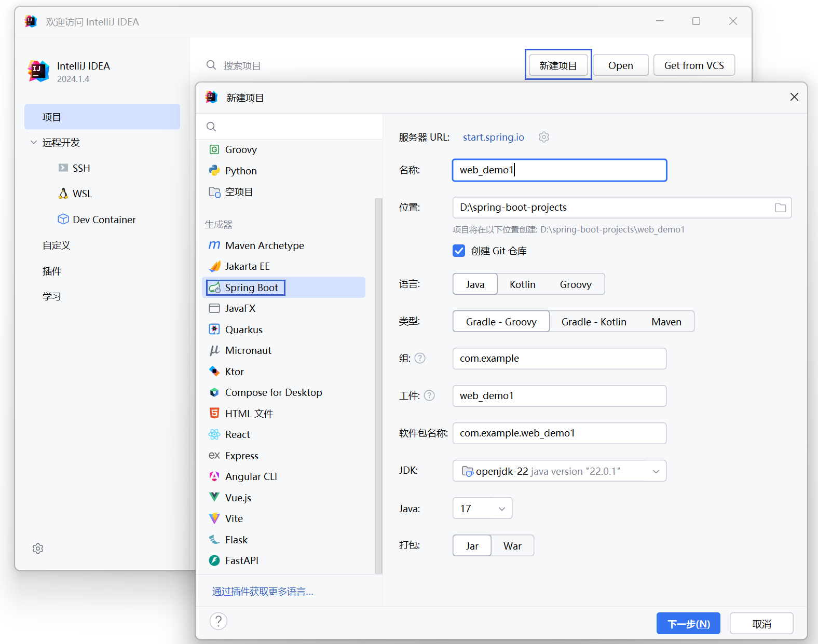Click the JavaFX window icon
Image resolution: width=818 pixels, height=644 pixels.
point(214,308)
